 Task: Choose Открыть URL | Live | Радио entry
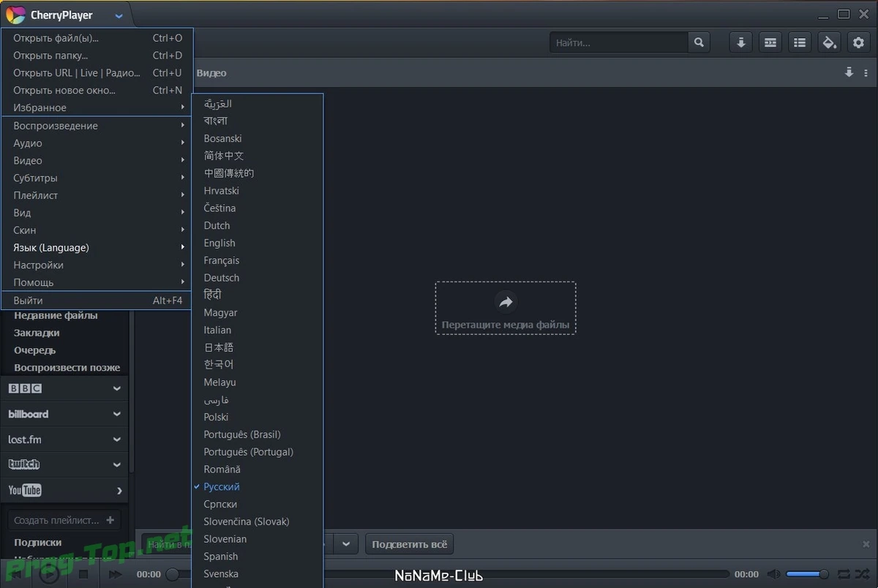97,73
